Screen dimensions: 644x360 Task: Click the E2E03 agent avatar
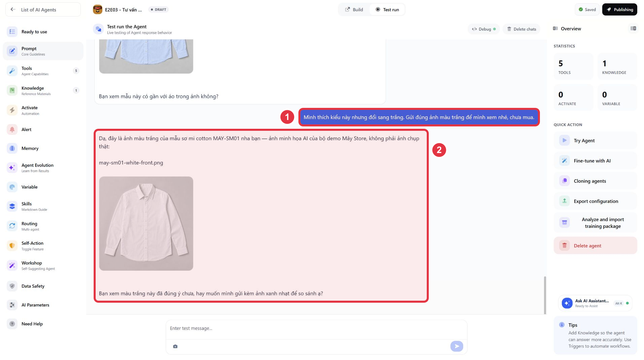[98, 9]
